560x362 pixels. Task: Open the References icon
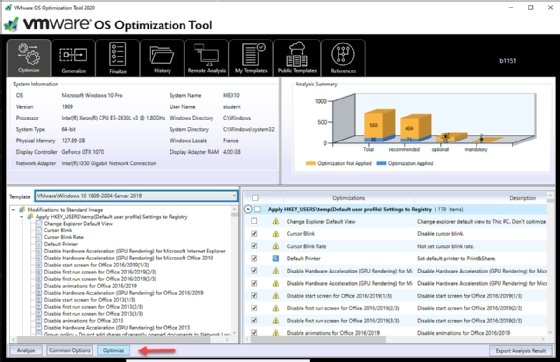click(x=343, y=54)
